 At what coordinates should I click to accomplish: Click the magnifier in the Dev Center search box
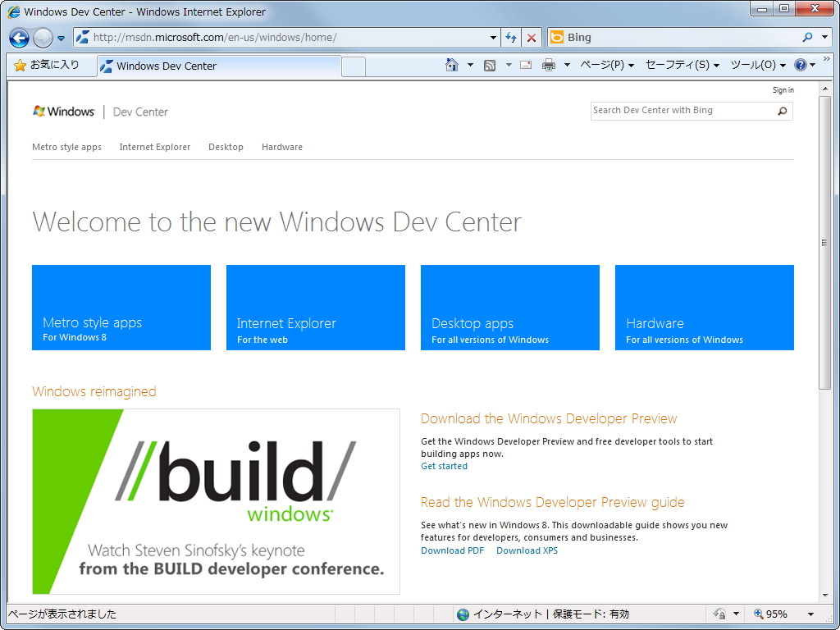pos(783,111)
